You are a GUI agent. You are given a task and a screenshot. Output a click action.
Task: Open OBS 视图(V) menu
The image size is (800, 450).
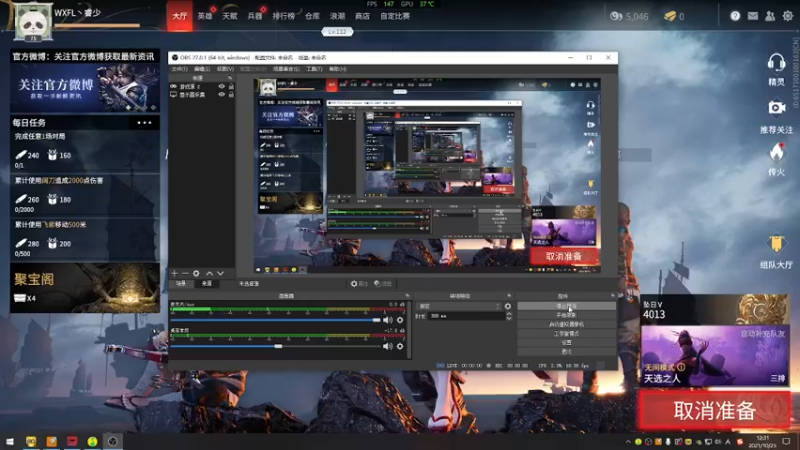pos(225,69)
